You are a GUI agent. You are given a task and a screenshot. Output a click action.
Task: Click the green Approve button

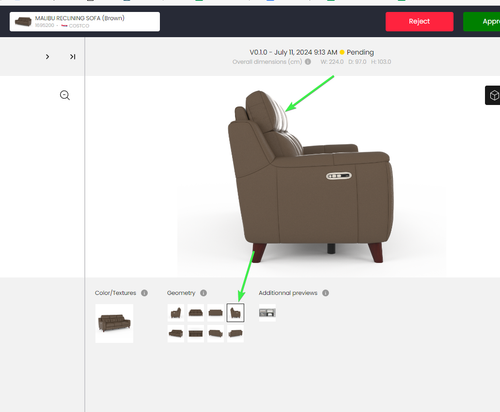point(481,22)
